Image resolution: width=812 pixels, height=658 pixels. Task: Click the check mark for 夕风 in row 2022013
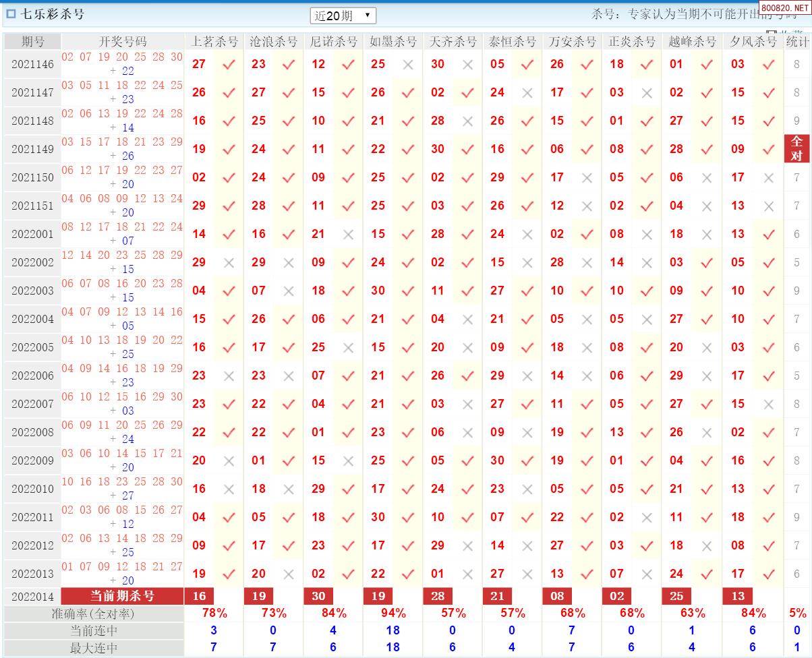[769, 574]
